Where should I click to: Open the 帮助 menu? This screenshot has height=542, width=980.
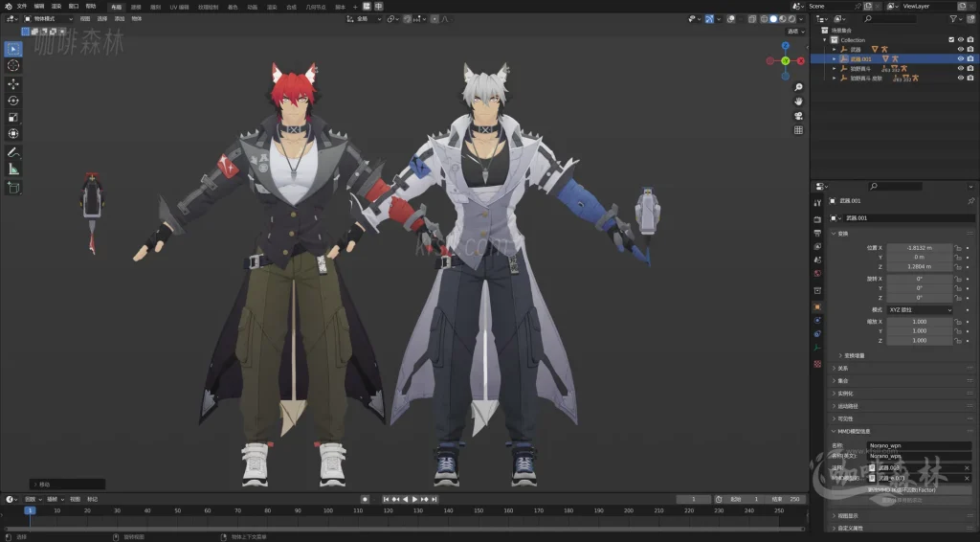pyautogui.click(x=91, y=7)
